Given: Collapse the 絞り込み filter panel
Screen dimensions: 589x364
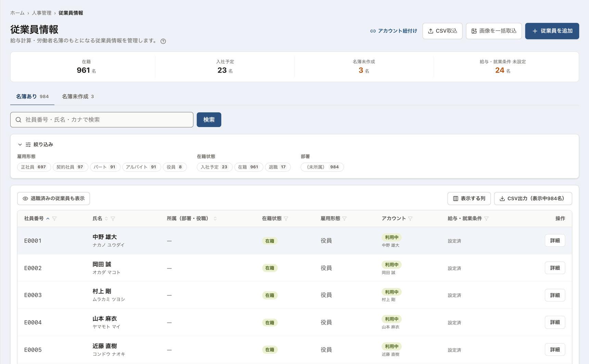Looking at the screenshot, I should click(36, 144).
